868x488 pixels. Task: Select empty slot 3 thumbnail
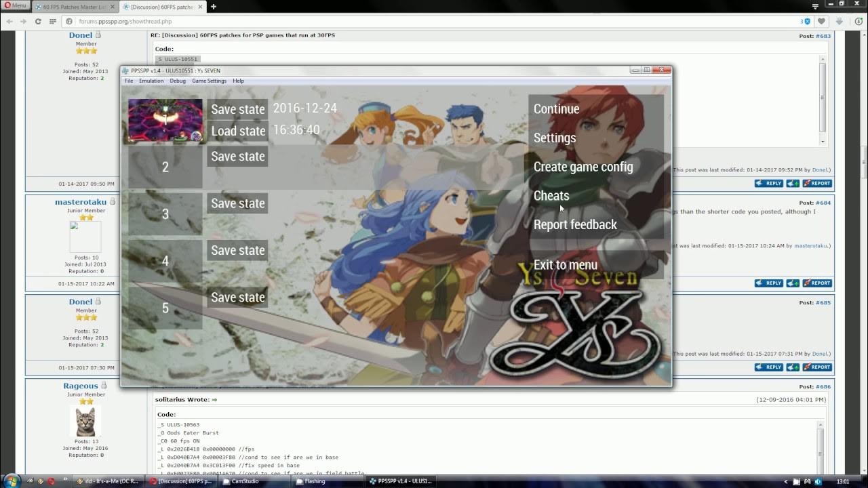165,214
